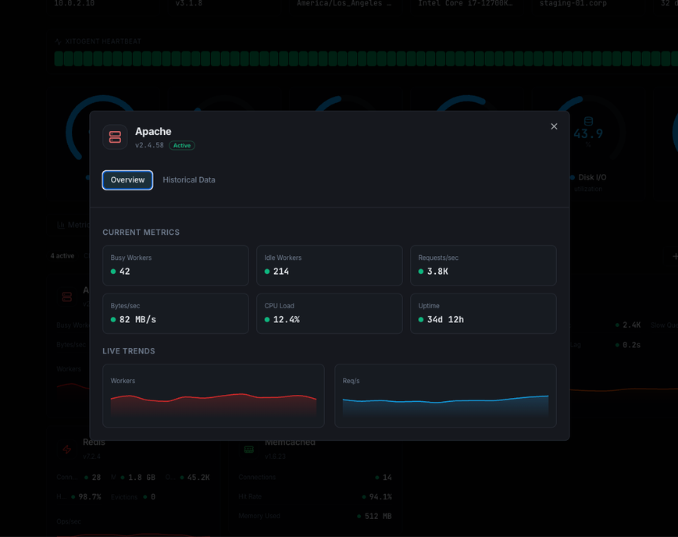Click the 34d 12h uptime value
Screen dimensions: 678x537
click(445, 320)
